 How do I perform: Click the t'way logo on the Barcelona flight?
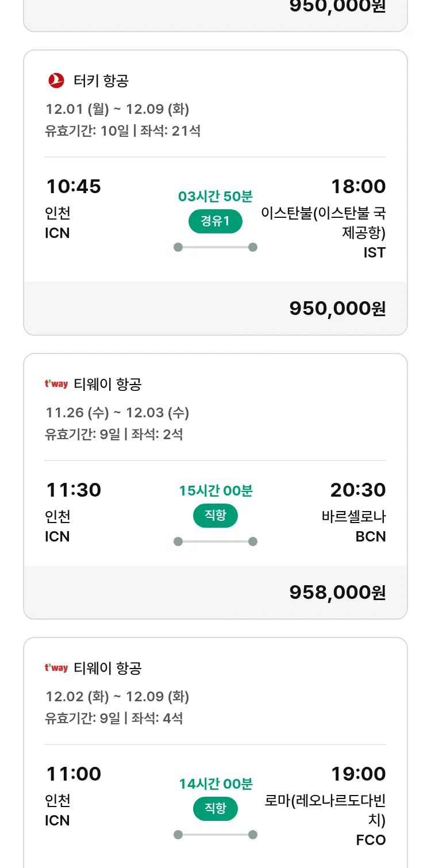tap(56, 384)
